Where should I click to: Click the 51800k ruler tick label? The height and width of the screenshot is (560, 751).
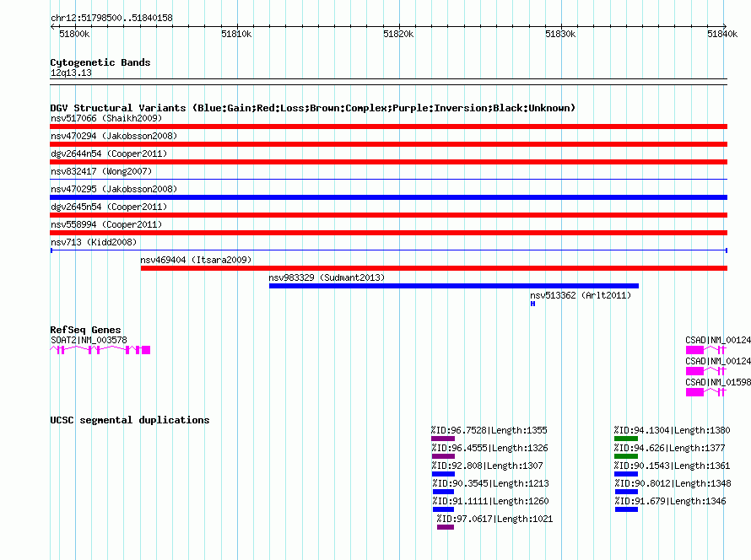tap(74, 34)
